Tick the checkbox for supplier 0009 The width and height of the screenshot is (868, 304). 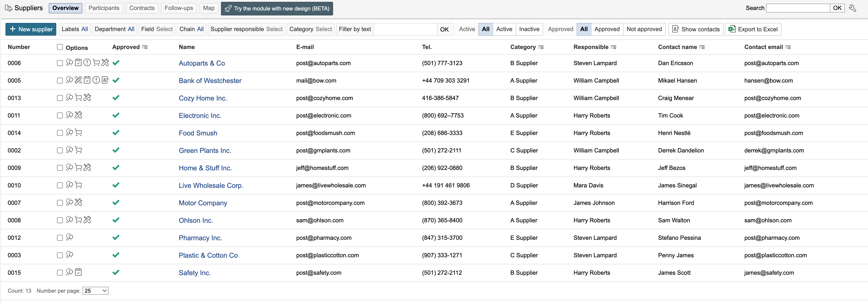pos(60,168)
